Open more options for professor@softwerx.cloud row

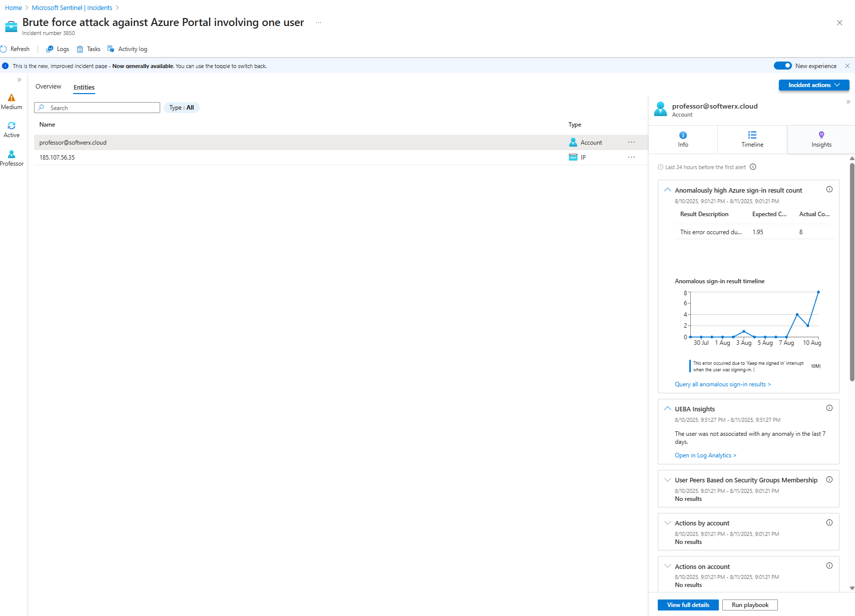click(x=632, y=143)
